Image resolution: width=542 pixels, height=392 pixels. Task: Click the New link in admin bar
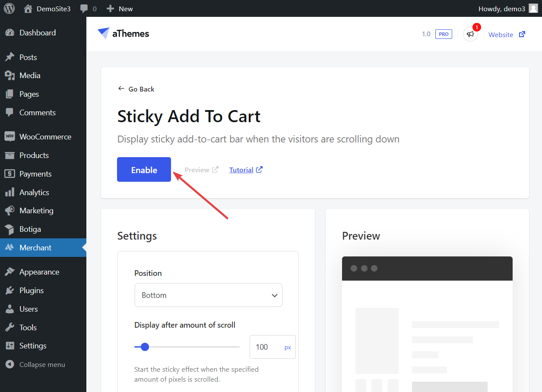126,9
